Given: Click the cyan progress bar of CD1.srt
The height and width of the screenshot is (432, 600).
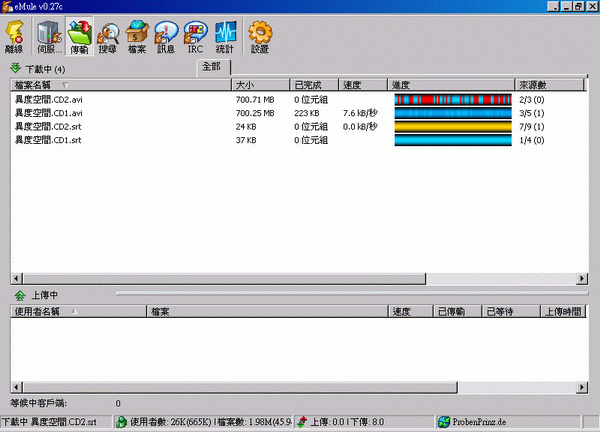Looking at the screenshot, I should tap(453, 140).
